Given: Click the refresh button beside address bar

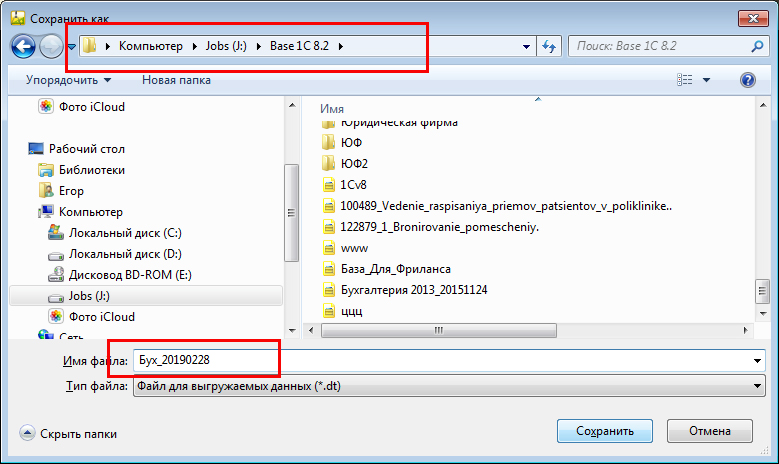Looking at the screenshot, I should 549,46.
